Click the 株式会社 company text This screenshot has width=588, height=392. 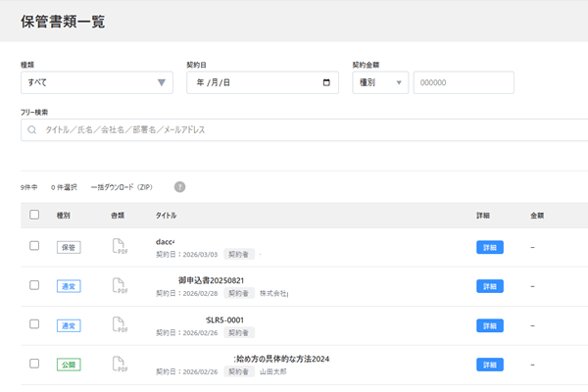(273, 293)
